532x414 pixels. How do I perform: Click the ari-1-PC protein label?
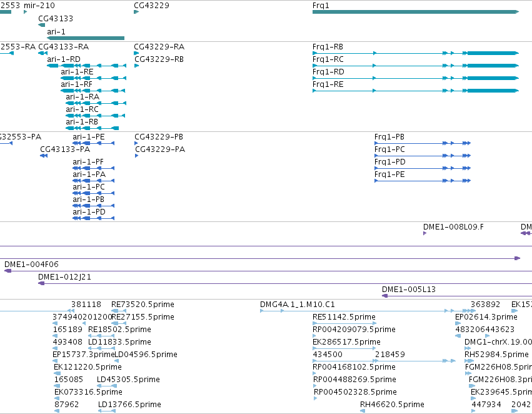click(89, 188)
